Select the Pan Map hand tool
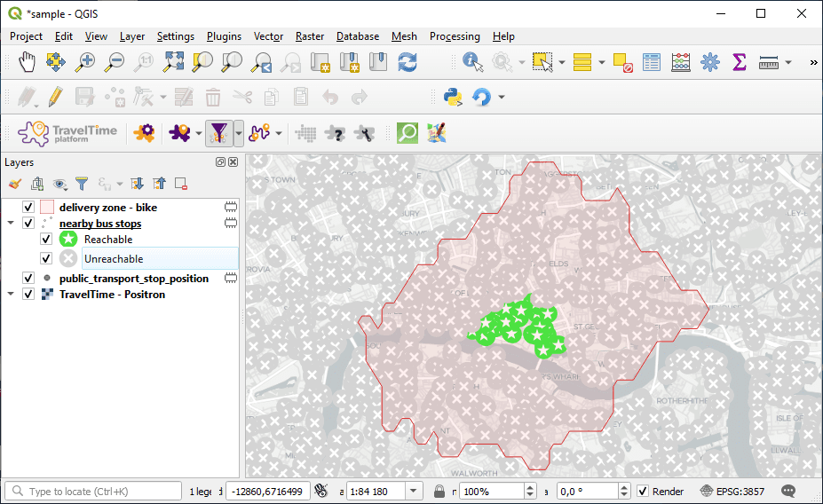 (28, 62)
